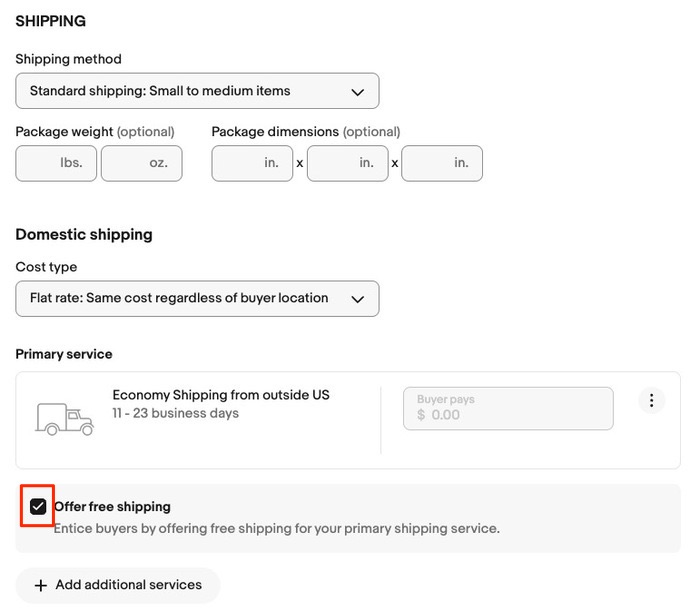Click the package weight lbs. field

click(56, 163)
